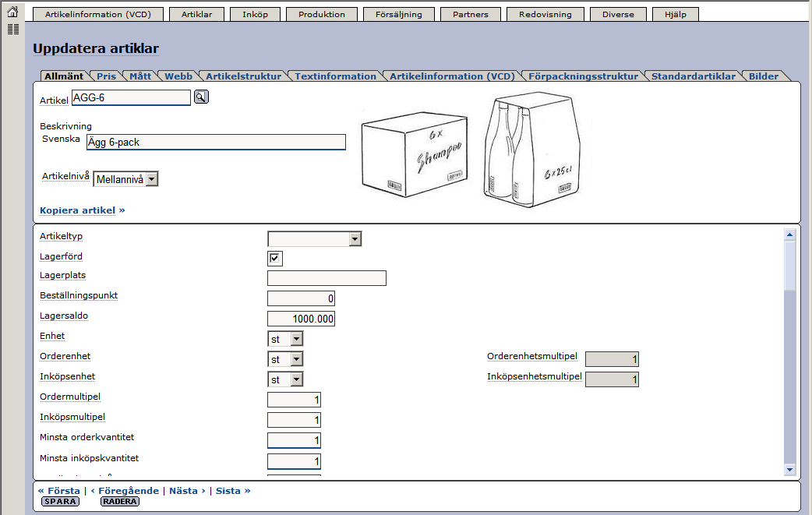Click the Artikel input field
Screen dimensions: 812x515
131,98
